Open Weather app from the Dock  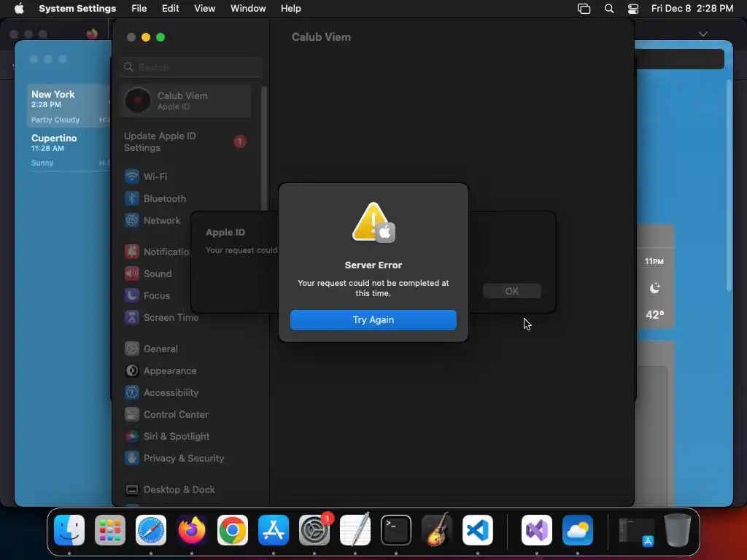(578, 530)
